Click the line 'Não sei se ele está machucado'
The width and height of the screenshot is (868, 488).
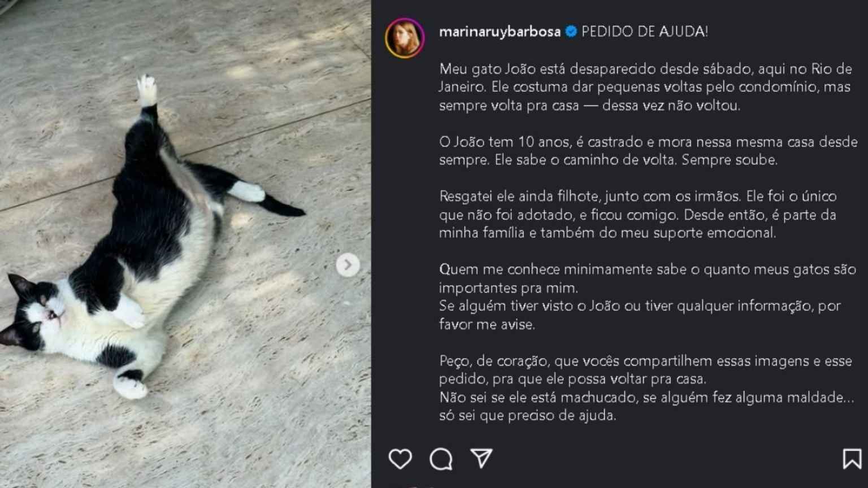[x=646, y=398]
